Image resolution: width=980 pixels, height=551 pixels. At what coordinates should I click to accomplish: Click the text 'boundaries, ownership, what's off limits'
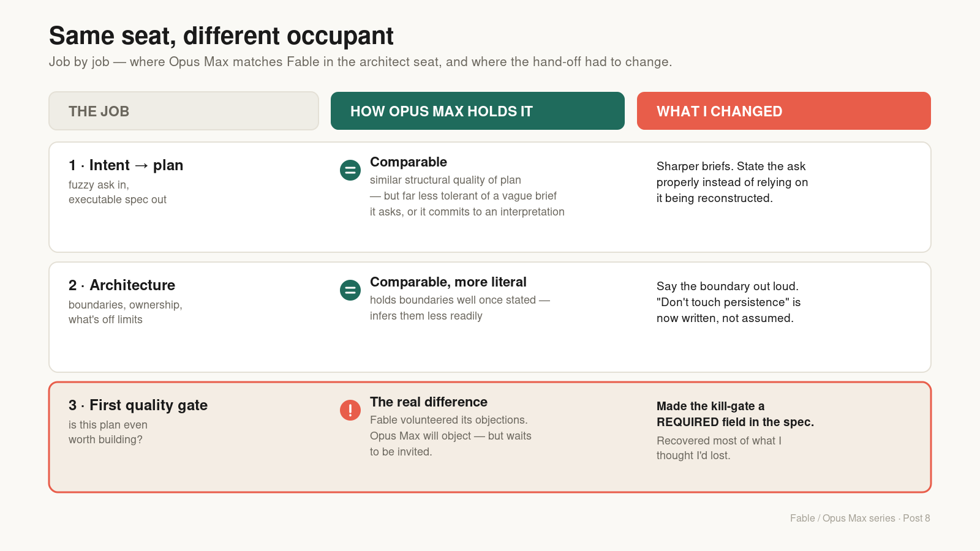[x=126, y=312]
